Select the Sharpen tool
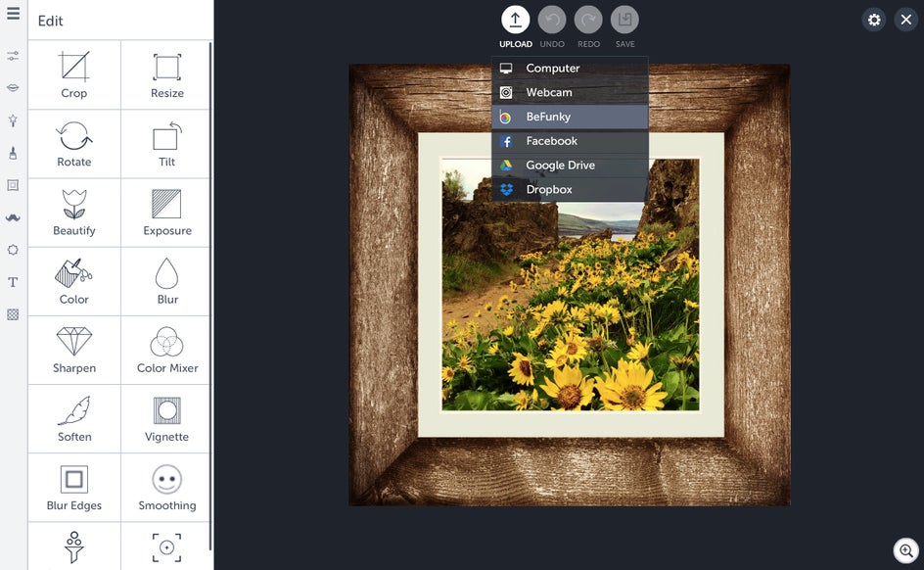Screen dimensions: 924x570 click(x=74, y=351)
